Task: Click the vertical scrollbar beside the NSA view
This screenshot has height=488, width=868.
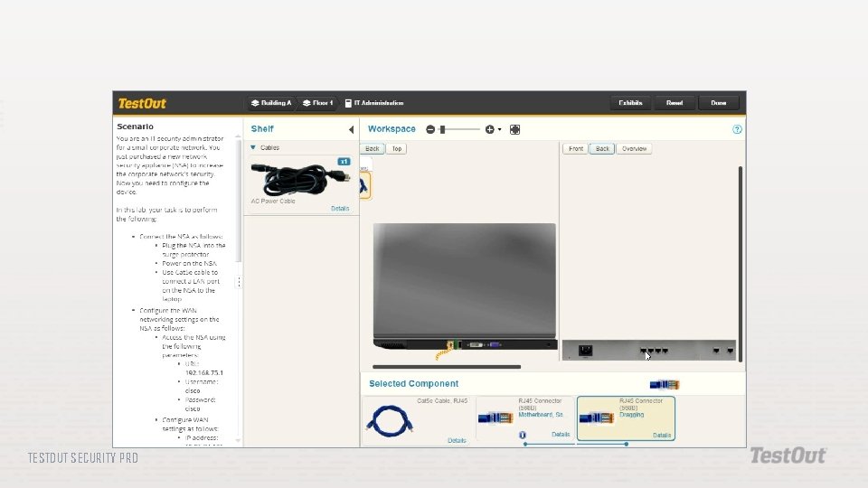Action: pyautogui.click(x=741, y=264)
